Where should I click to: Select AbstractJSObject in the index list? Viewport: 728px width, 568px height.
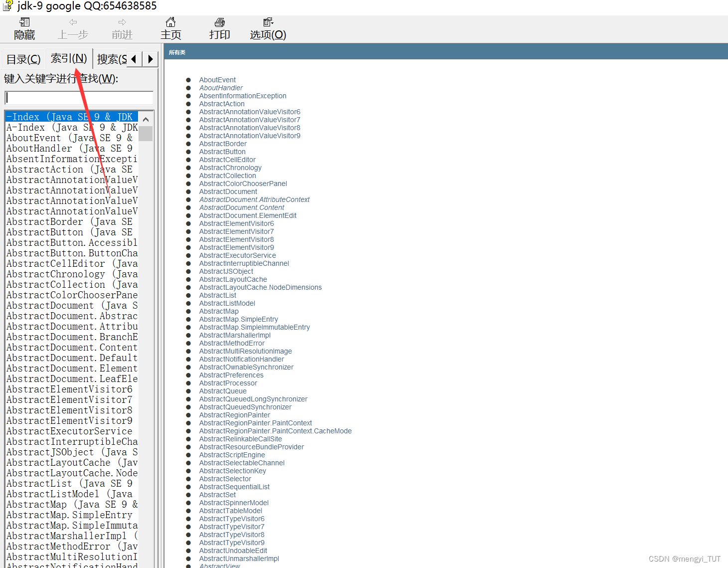[72, 452]
